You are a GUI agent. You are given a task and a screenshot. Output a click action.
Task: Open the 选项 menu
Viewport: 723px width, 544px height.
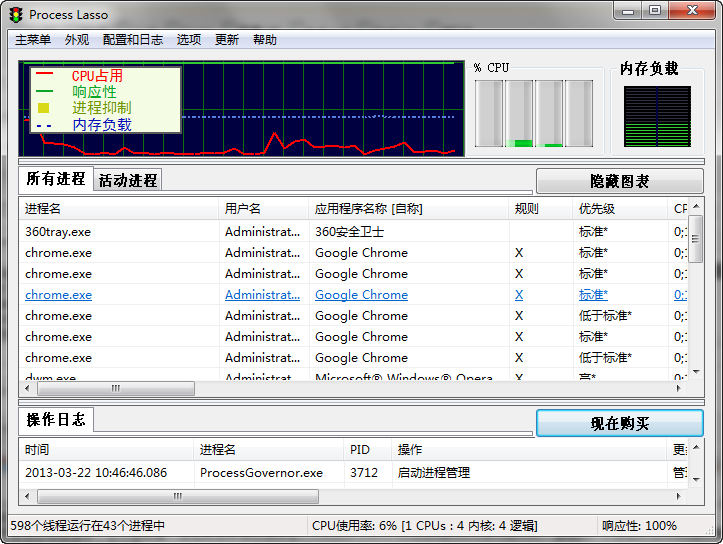click(x=189, y=40)
